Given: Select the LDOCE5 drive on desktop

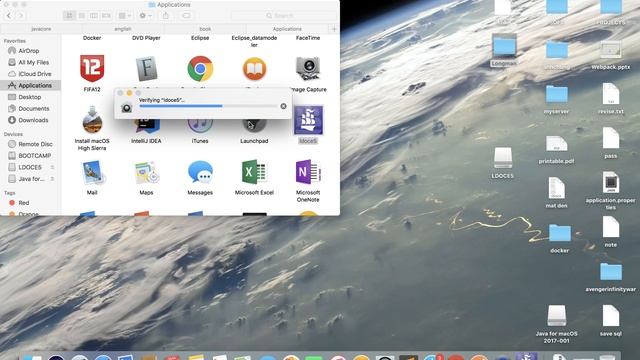Looking at the screenshot, I should click(502, 158).
